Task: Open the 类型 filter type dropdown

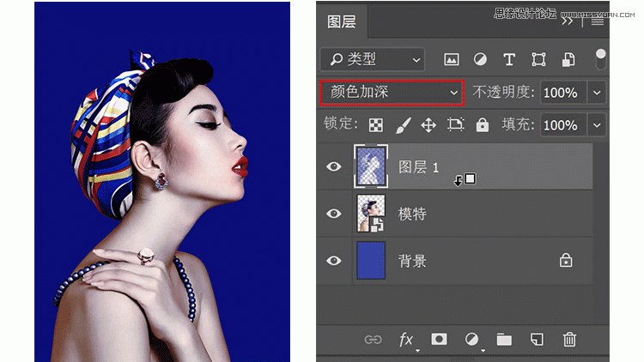Action: (374, 59)
